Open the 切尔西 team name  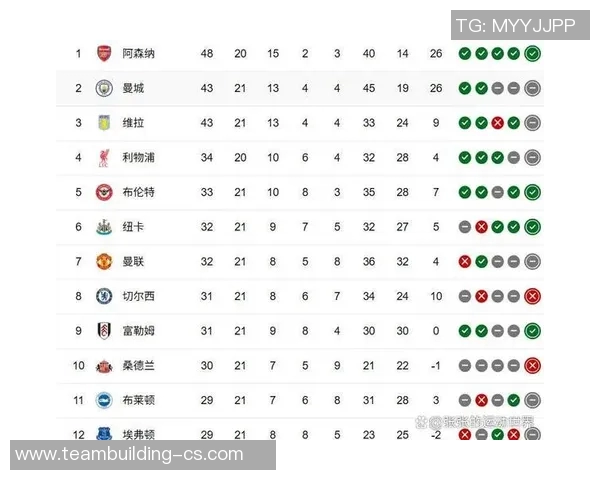pyautogui.click(x=138, y=296)
